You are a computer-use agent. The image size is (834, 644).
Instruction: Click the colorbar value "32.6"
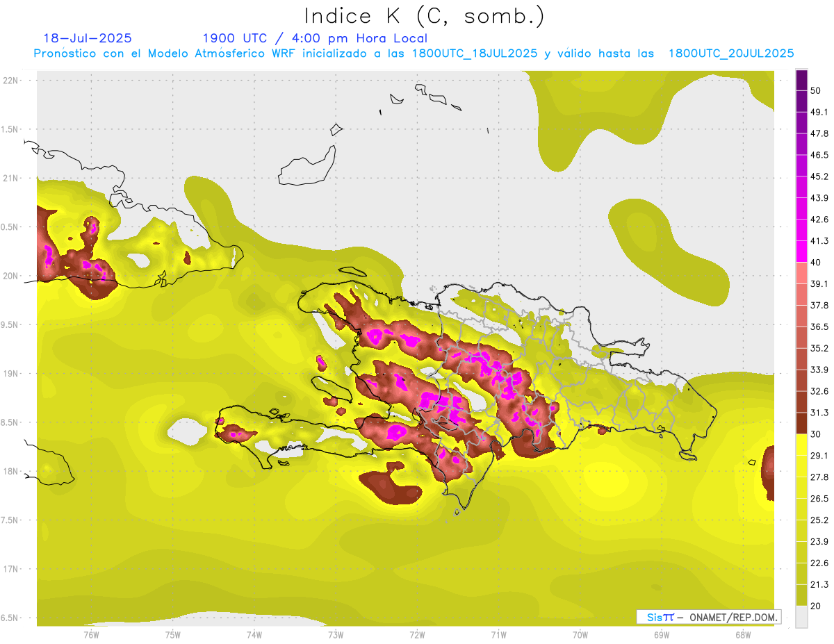pyautogui.click(x=819, y=391)
